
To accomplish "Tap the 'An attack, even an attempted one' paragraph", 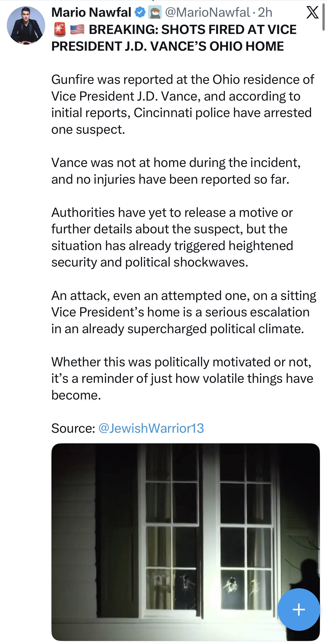I will pyautogui.click(x=184, y=312).
